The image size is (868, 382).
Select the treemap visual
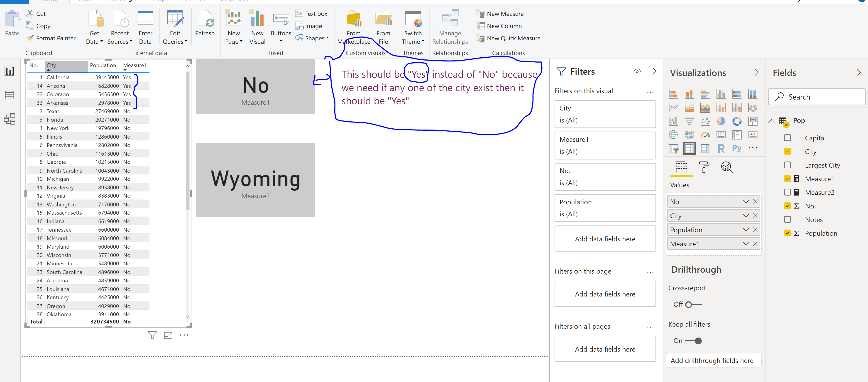752,121
